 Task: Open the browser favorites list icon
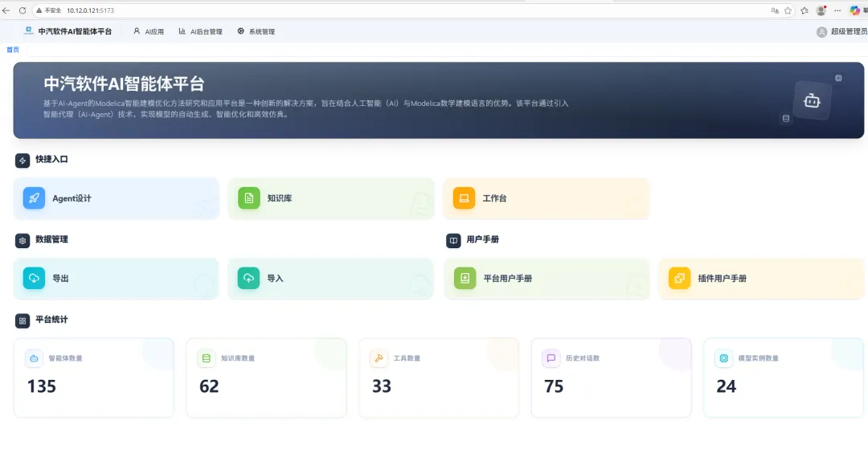(x=805, y=10)
